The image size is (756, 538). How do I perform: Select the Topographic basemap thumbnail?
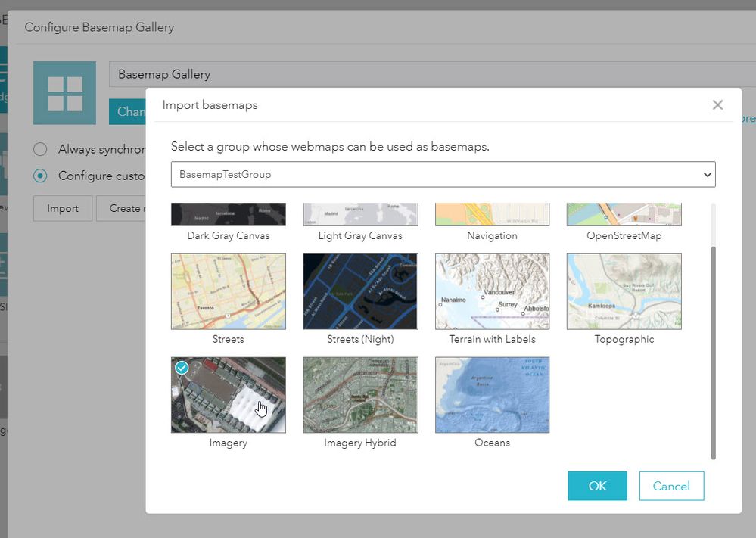(x=624, y=291)
